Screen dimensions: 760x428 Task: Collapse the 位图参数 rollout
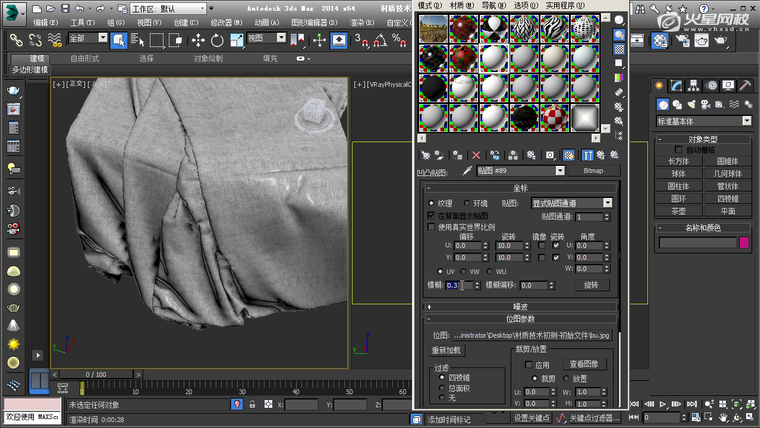pyautogui.click(x=520, y=317)
